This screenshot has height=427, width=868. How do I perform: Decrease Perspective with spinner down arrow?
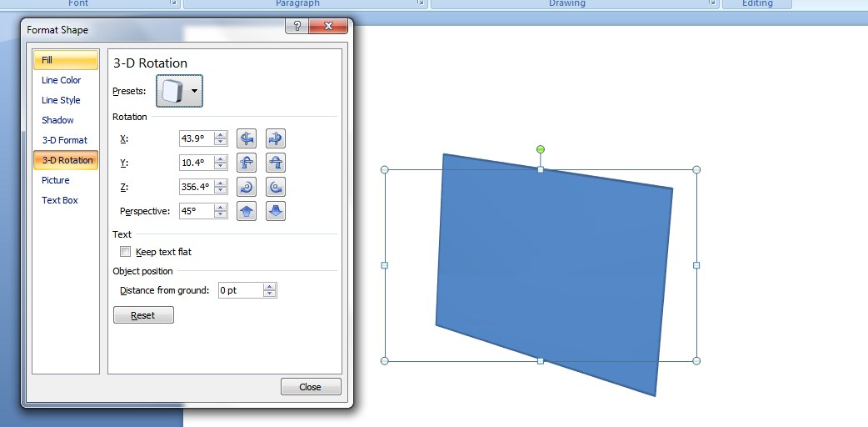221,215
